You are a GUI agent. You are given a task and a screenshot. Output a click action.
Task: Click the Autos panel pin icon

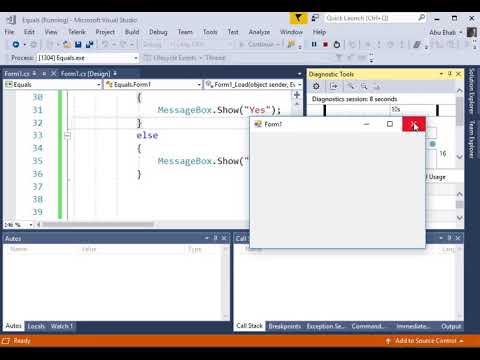coord(215,238)
